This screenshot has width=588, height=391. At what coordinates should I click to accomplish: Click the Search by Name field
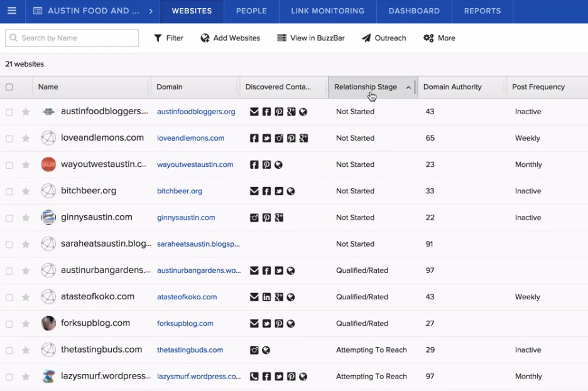click(x=72, y=38)
